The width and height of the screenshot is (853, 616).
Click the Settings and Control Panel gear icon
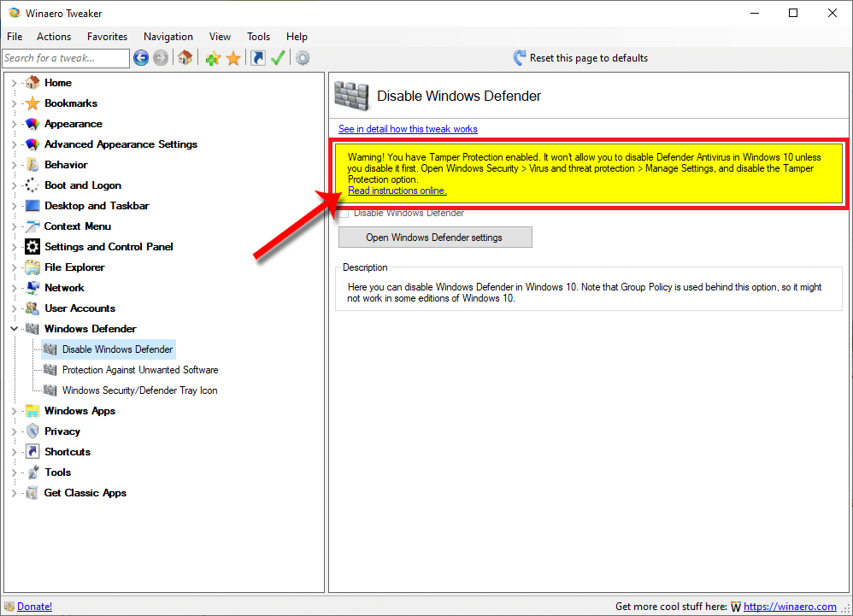coord(32,247)
